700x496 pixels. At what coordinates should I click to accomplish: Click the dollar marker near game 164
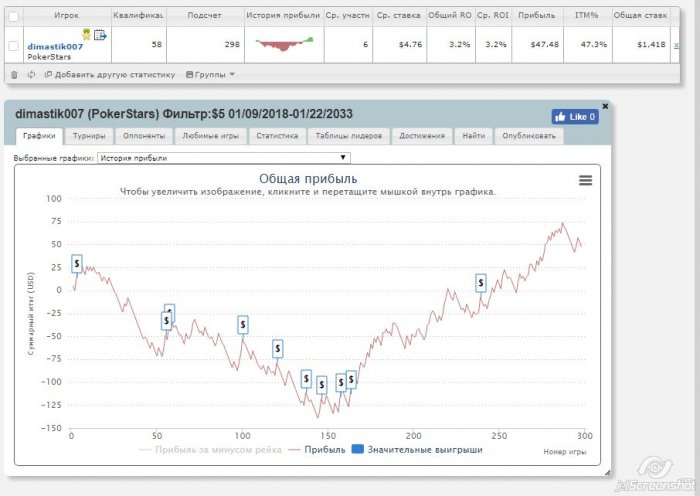351,379
